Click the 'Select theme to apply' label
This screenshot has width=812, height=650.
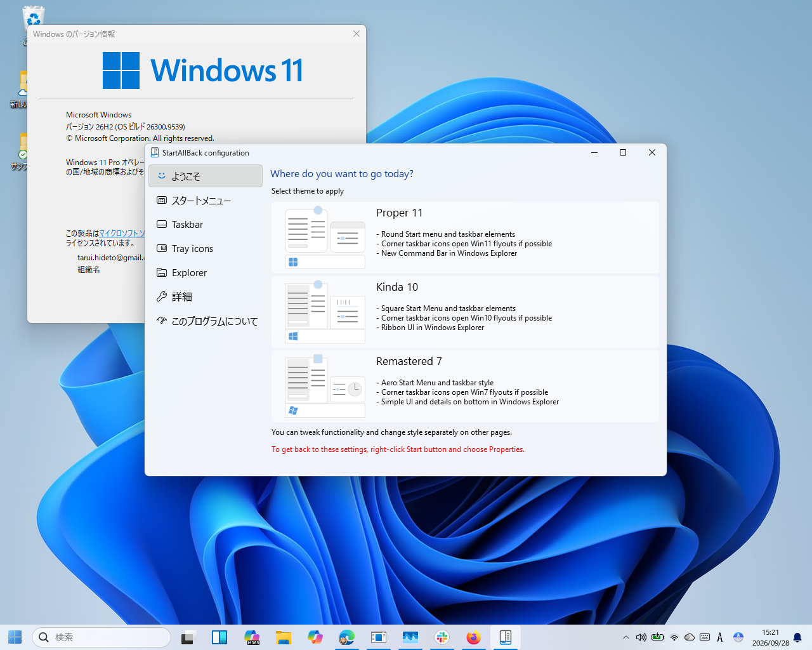[308, 191]
